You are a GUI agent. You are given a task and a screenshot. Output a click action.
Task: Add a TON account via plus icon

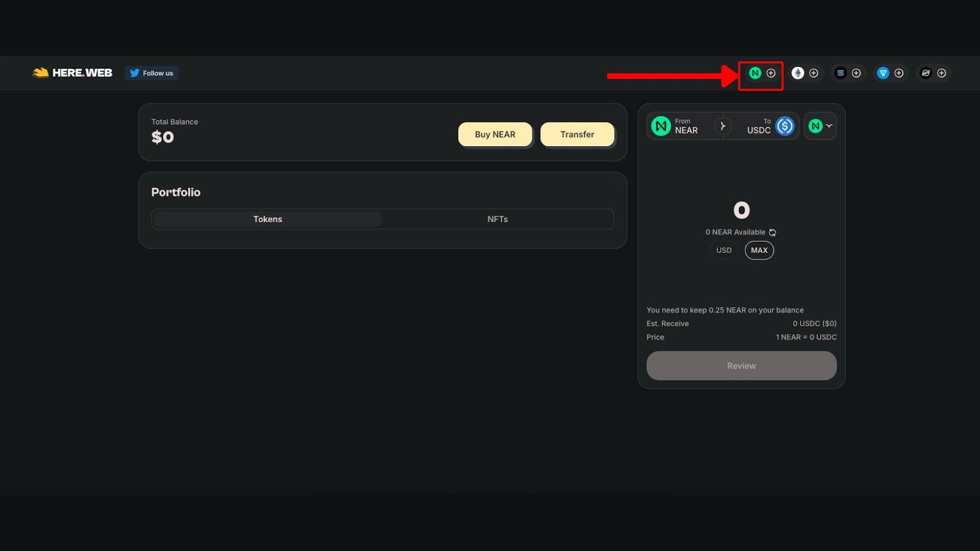tap(899, 73)
